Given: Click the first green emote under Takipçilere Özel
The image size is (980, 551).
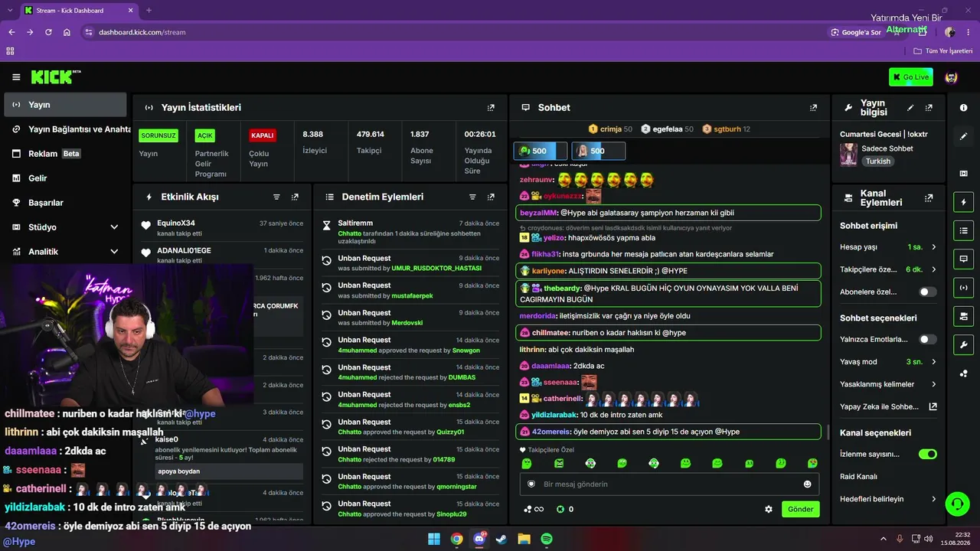Looking at the screenshot, I should [x=527, y=464].
